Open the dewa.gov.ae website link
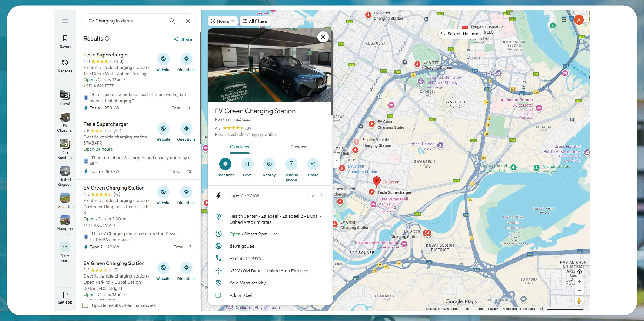The image size is (644, 321). pyautogui.click(x=242, y=246)
